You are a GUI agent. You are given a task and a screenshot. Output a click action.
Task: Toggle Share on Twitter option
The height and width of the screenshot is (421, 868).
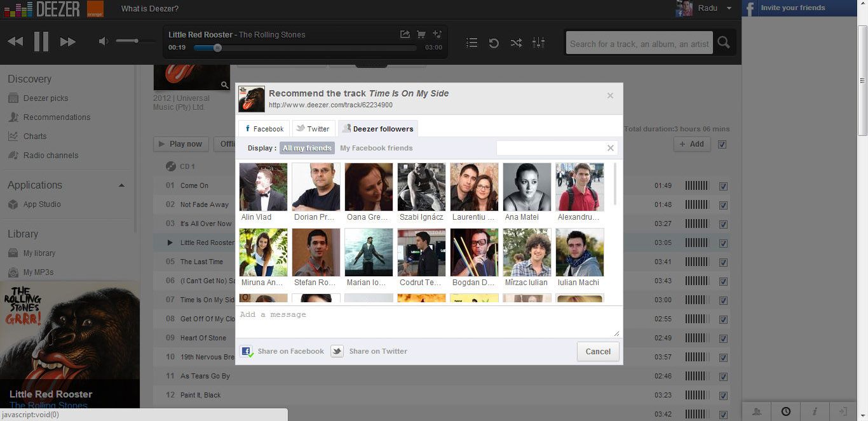370,351
